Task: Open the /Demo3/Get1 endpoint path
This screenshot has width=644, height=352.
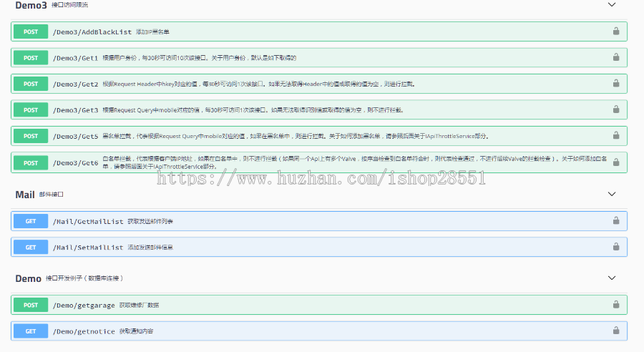Action: 75,59
